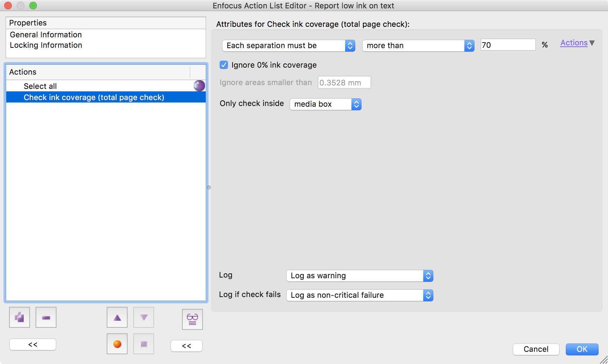
Task: Click the ink percentage field showing 70
Action: coord(508,45)
